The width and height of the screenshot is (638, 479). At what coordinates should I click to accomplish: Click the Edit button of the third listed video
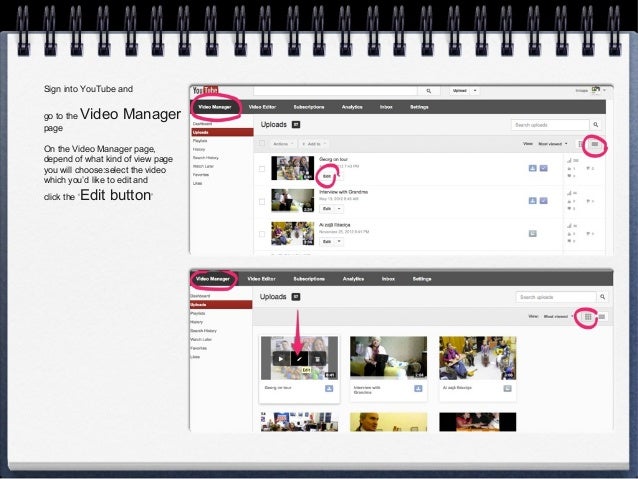click(327, 241)
